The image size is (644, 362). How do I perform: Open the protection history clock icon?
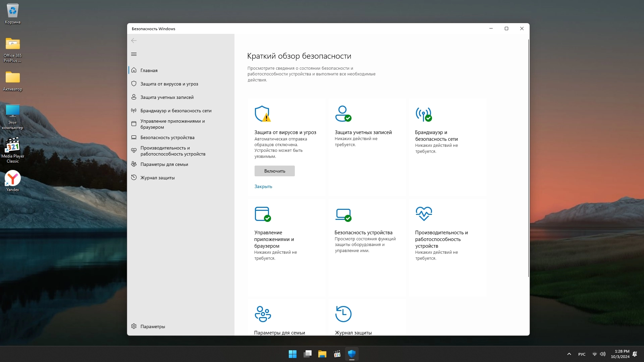click(x=343, y=314)
